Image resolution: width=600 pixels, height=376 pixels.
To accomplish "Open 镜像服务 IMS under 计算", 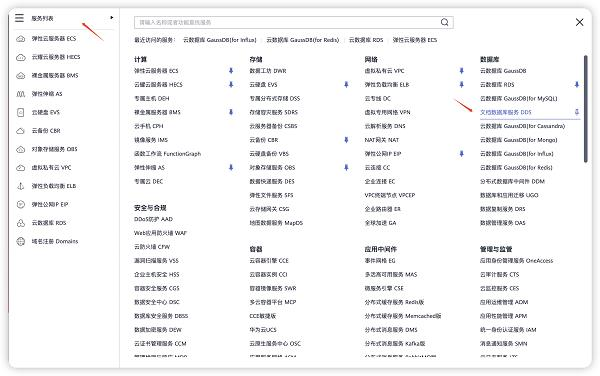I will (151, 140).
